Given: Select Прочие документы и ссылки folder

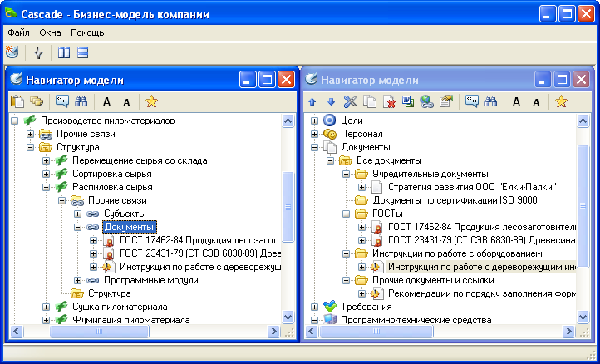Looking at the screenshot, I should 433,280.
